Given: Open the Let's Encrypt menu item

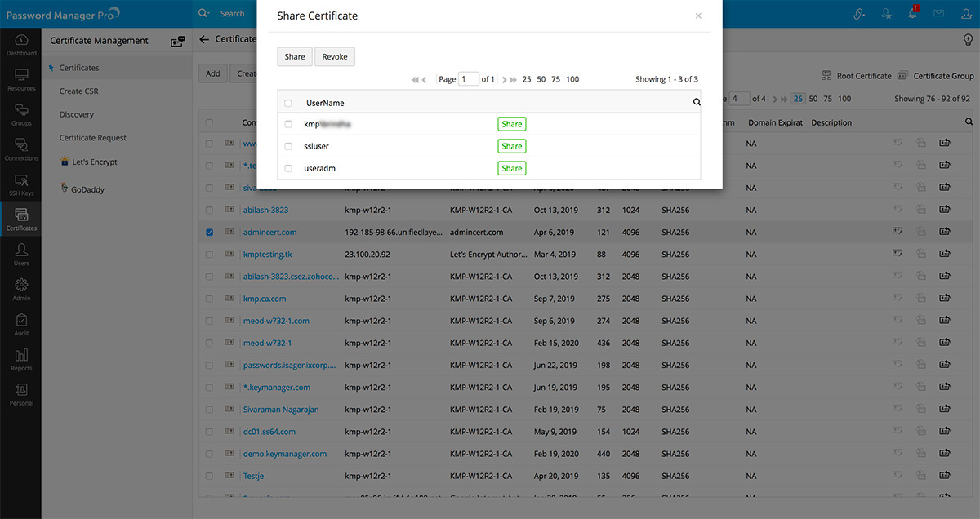Looking at the screenshot, I should 95,162.
